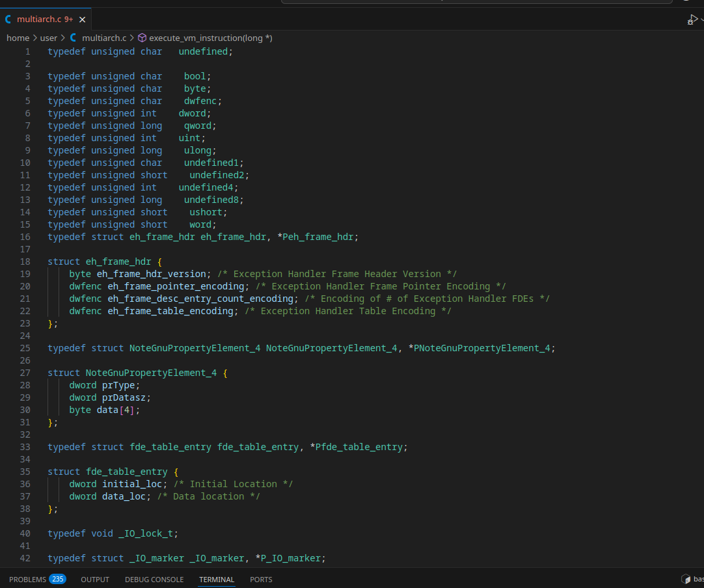
Task: Click '*Pfde_table_entry' on line 33
Action: [356, 447]
